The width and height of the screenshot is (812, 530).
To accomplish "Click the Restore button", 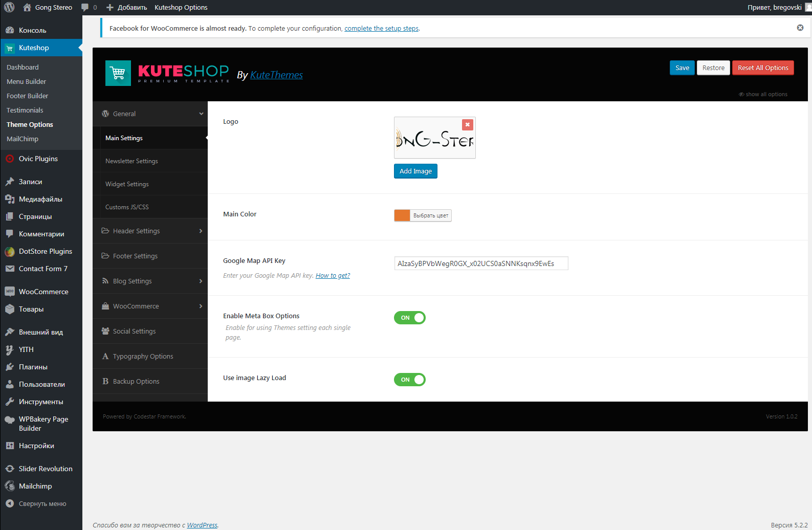I will point(713,68).
